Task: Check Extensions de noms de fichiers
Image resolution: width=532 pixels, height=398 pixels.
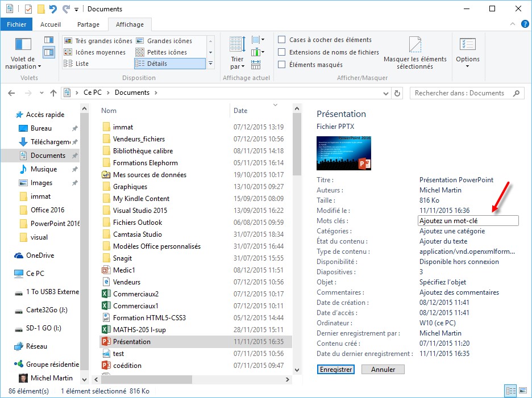Action: click(282, 52)
